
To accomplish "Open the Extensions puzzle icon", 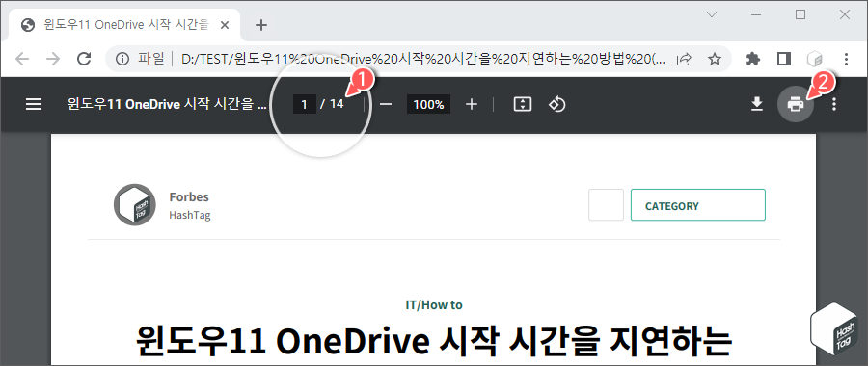I will pyautogui.click(x=753, y=59).
